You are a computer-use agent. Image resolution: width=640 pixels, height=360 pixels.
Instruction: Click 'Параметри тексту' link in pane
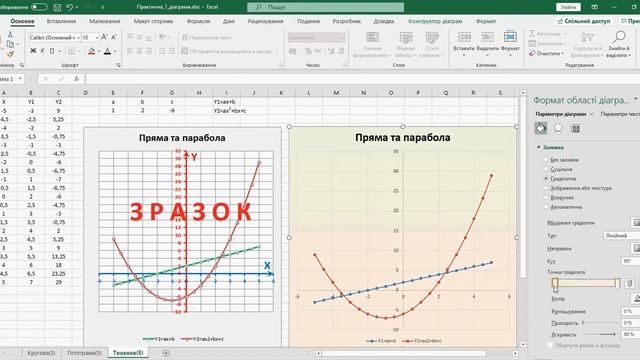pos(620,114)
